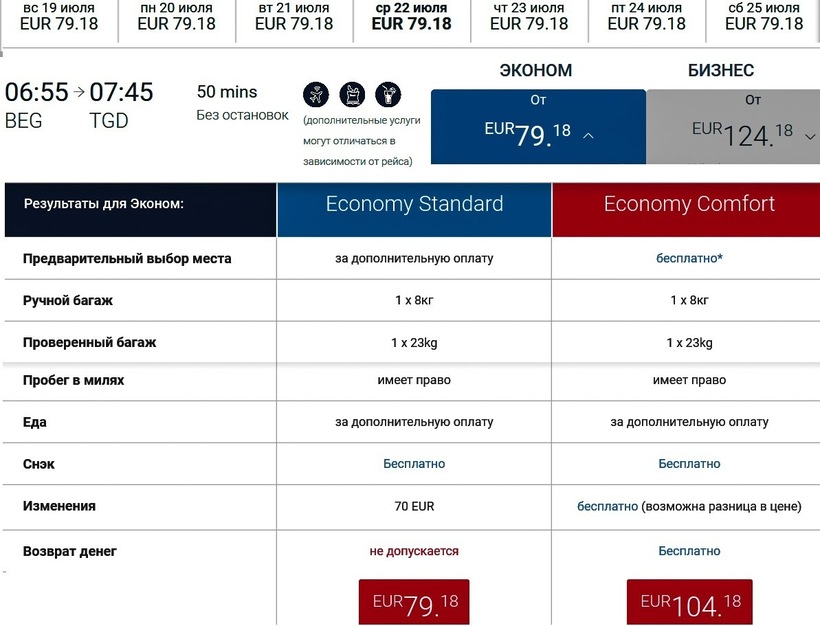820x626 pixels.
Task: Click the free seat selection link in Comfort
Action: [689, 258]
